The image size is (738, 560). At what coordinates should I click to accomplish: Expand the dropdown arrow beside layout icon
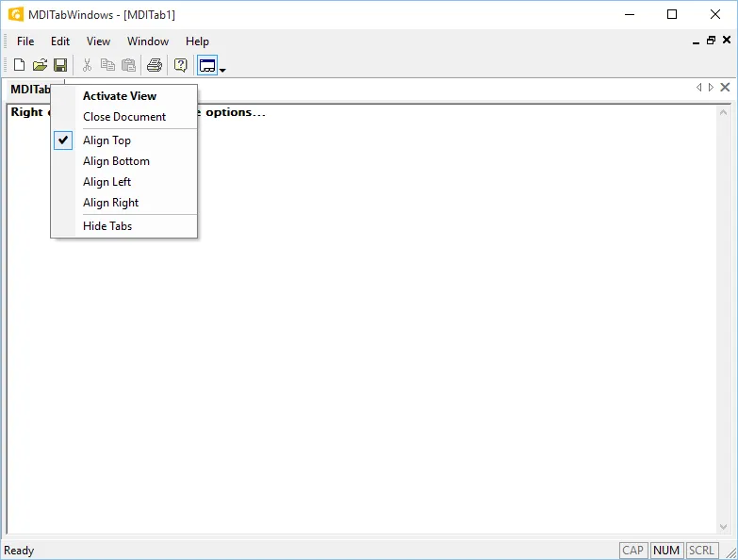coord(222,70)
